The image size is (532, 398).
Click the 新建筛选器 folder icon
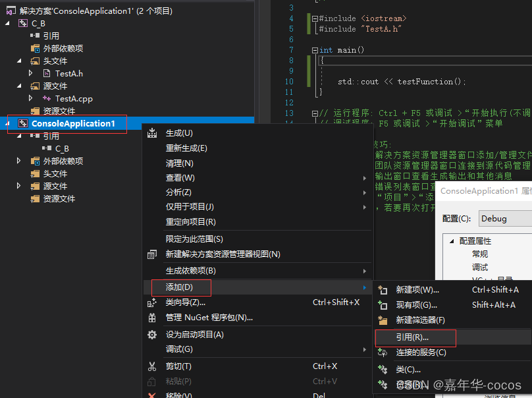point(383,320)
